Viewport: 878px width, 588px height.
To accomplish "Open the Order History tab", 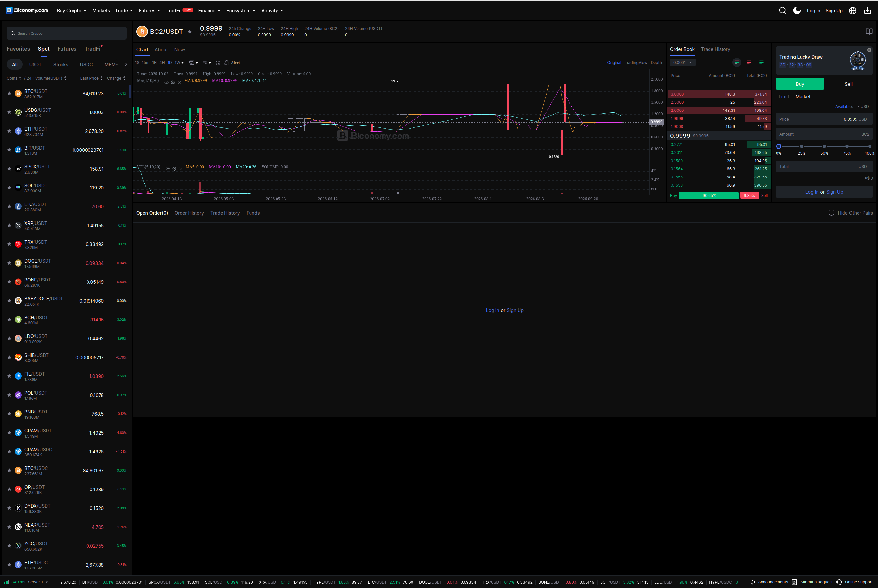I will tap(189, 213).
